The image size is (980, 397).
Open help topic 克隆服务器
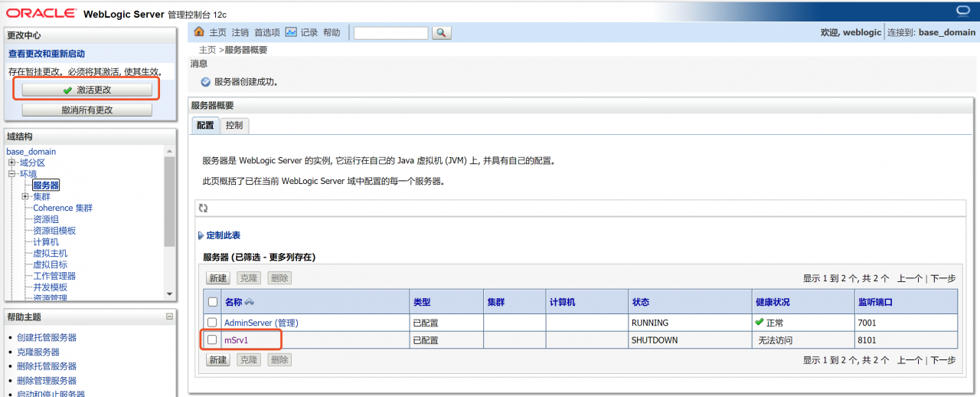[x=38, y=352]
